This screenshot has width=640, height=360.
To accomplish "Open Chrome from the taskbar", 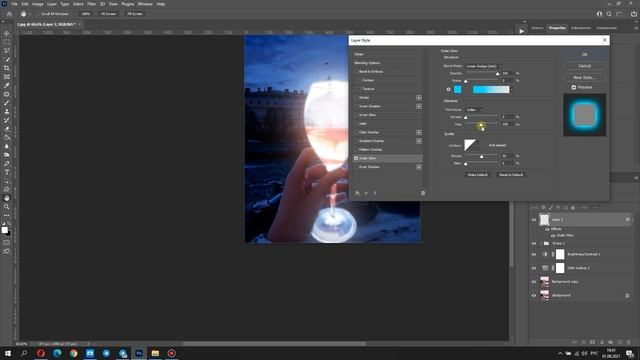I will click(x=73, y=353).
